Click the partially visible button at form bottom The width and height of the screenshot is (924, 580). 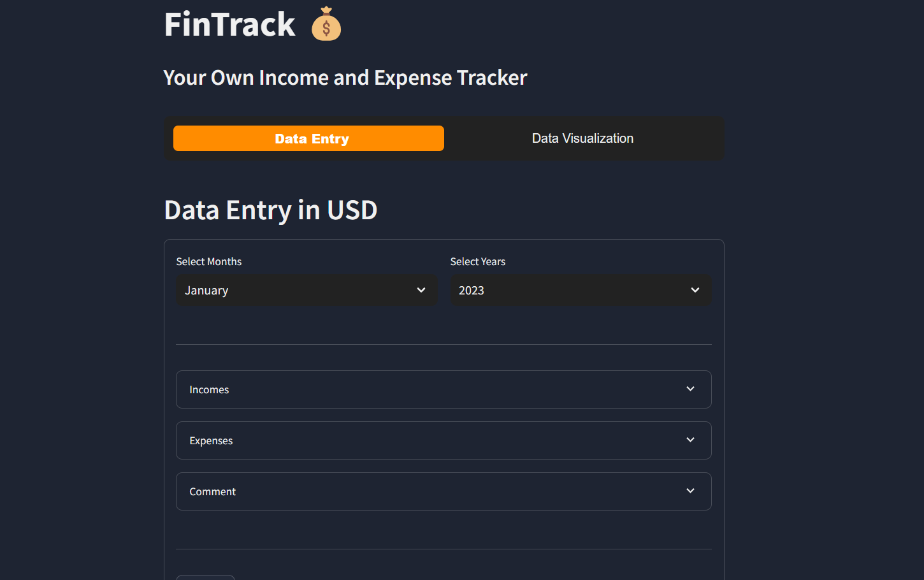205,577
